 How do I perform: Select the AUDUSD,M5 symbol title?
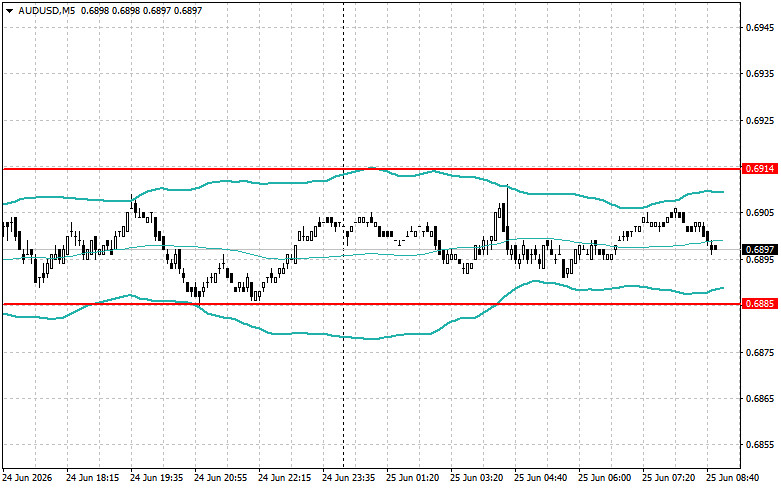pos(47,10)
